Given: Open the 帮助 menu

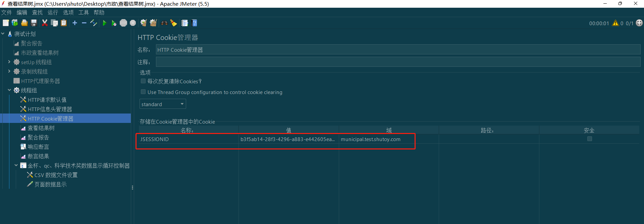Looking at the screenshot, I should click(99, 12).
